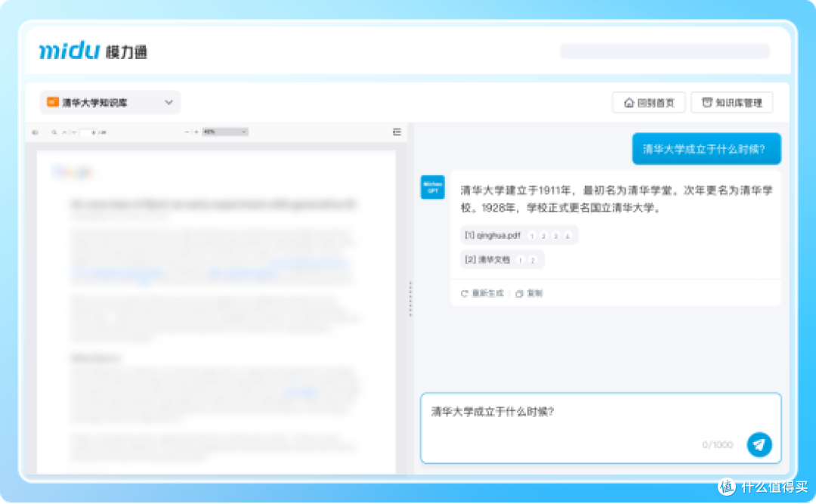Click the PDF page number field
The width and height of the screenshot is (816, 504).
coord(88,132)
